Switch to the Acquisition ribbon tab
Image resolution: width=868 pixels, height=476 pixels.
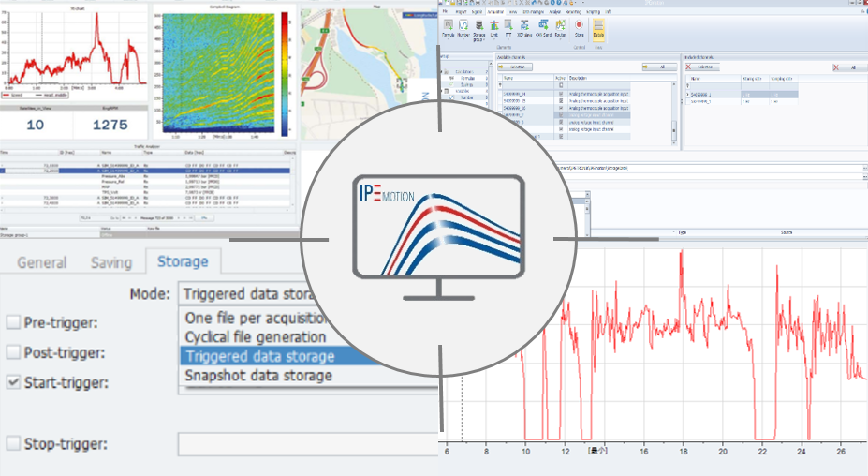click(495, 11)
